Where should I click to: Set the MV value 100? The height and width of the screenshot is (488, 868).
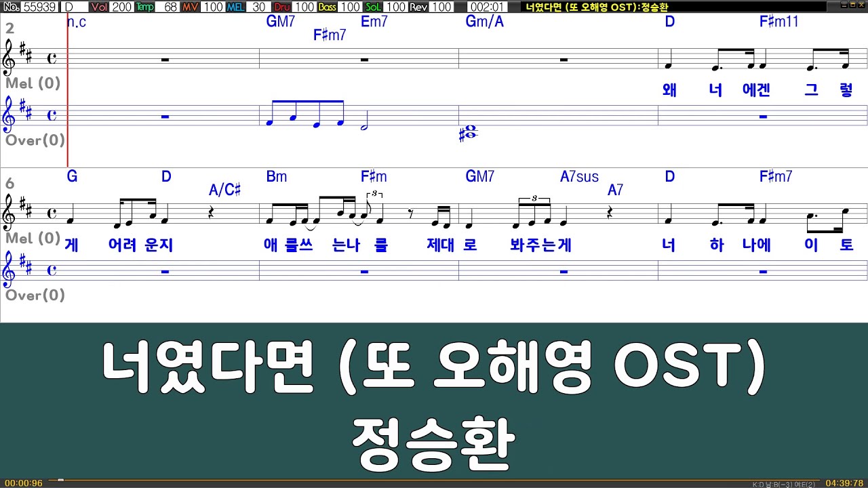tap(213, 7)
